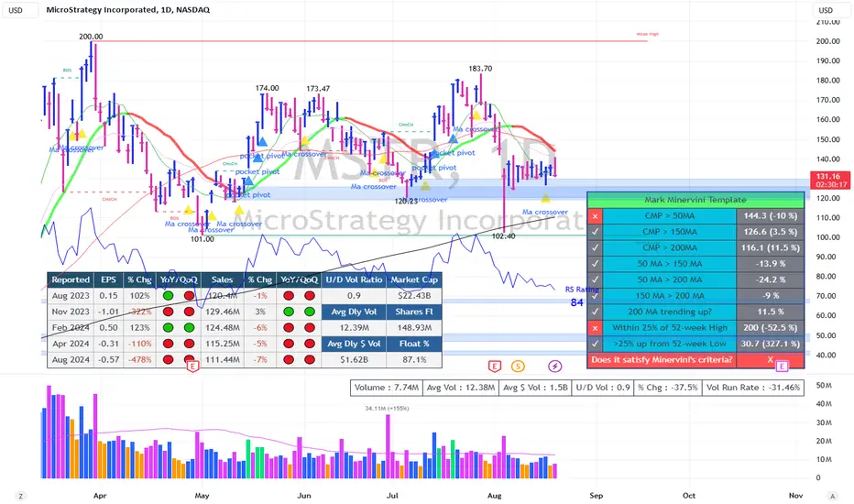This screenshot has width=854, height=504.
Task: Click the 144.3 (-10 %) value cell
Action: [770, 215]
